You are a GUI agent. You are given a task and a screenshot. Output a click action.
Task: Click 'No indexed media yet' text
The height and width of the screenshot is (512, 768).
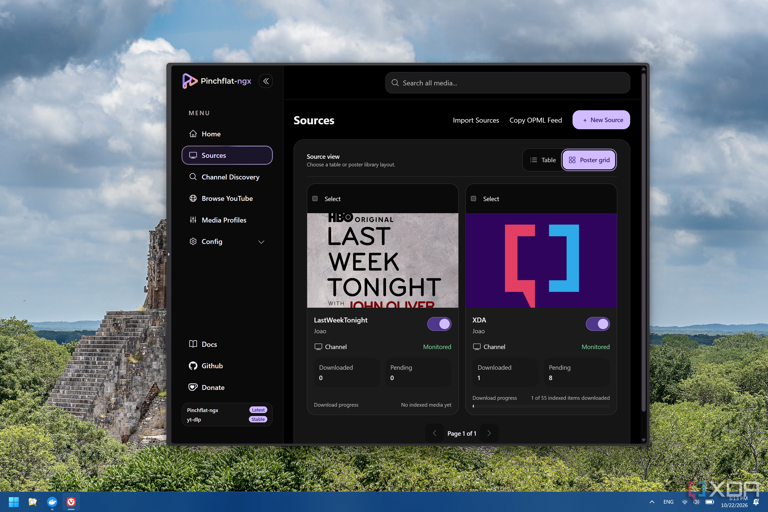[426, 405]
